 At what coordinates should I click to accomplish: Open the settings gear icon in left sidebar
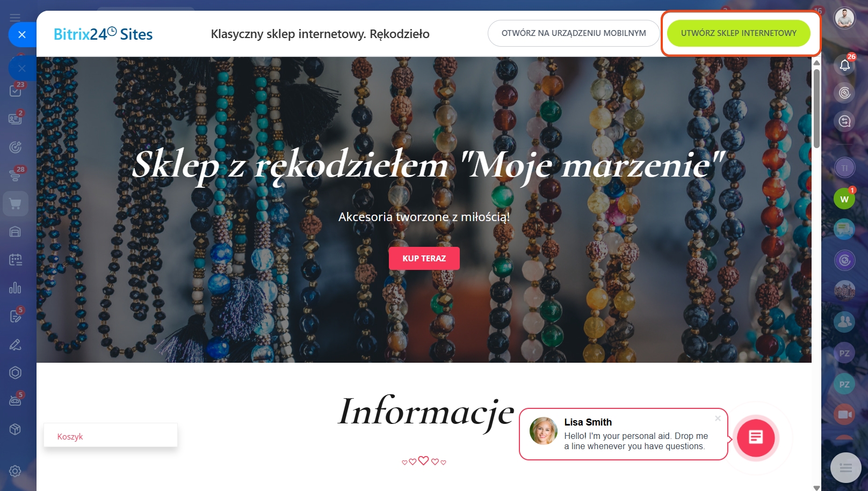point(15,471)
